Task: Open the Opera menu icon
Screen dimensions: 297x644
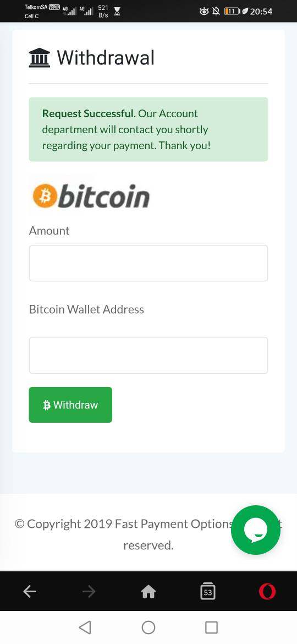Action: coord(267,591)
